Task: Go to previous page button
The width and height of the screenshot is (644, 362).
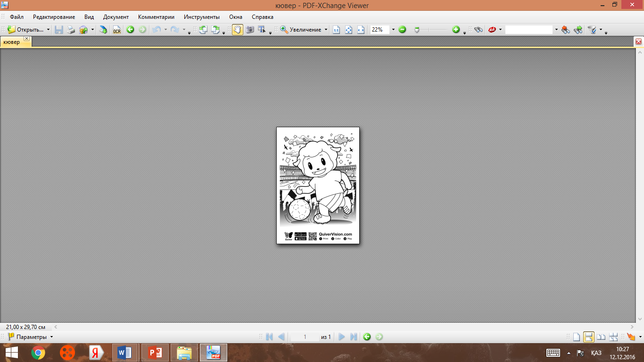Action: [x=281, y=337]
